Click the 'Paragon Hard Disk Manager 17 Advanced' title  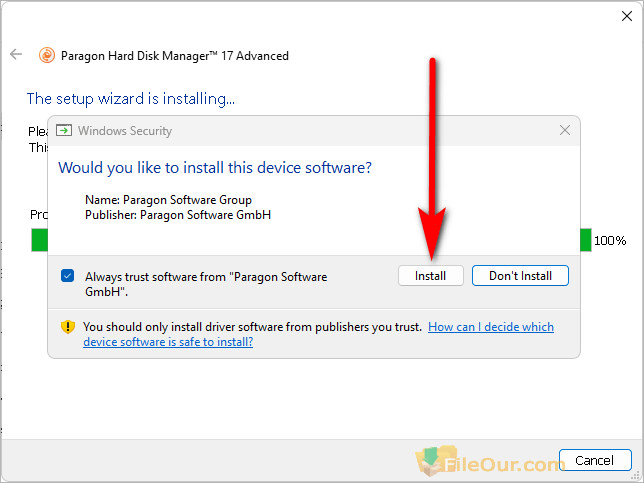click(175, 56)
